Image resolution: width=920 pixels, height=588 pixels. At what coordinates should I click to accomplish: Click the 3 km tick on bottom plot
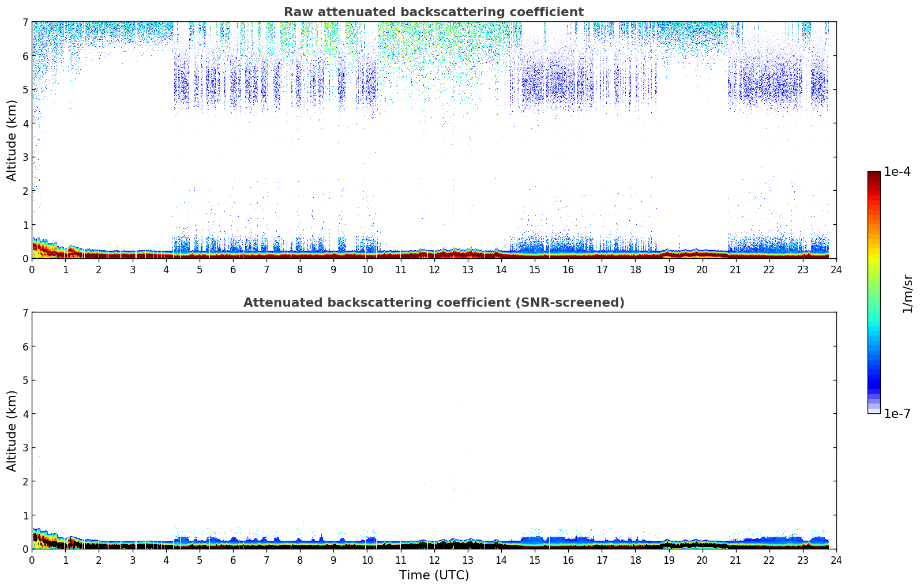click(25, 448)
